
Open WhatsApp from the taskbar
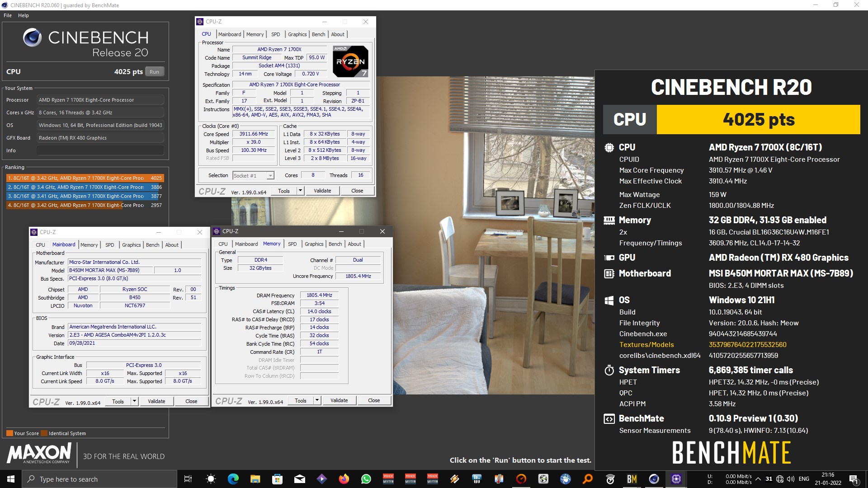[366, 479]
